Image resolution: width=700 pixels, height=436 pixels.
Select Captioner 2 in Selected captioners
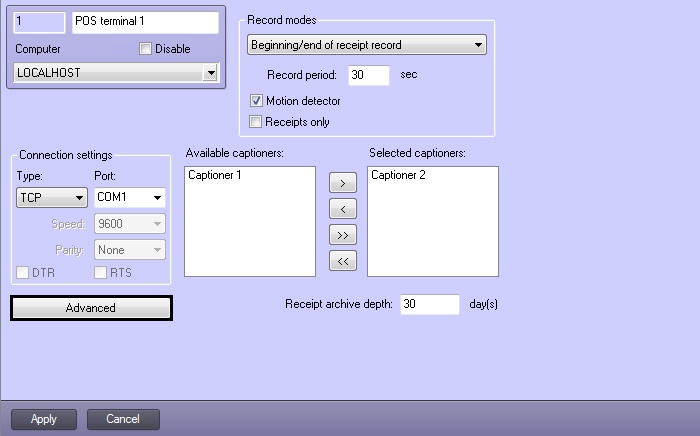click(397, 175)
